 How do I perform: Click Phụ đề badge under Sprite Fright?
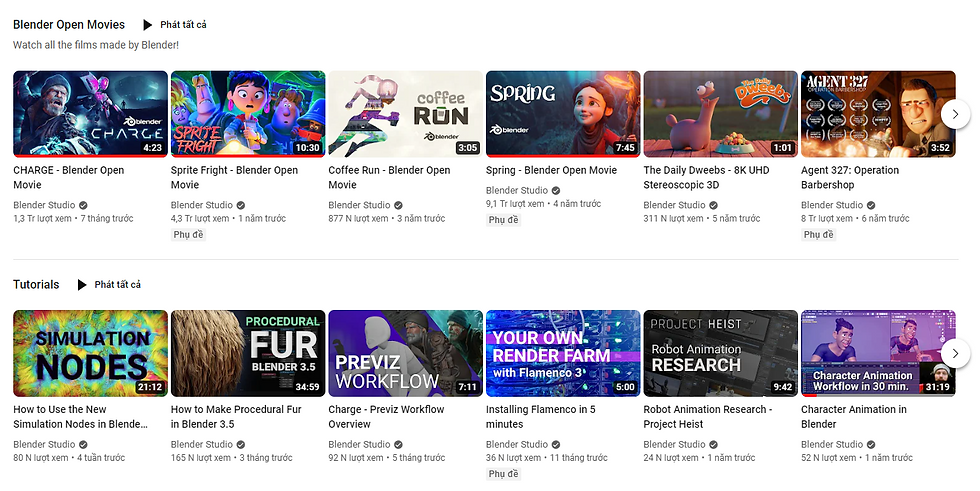point(188,235)
